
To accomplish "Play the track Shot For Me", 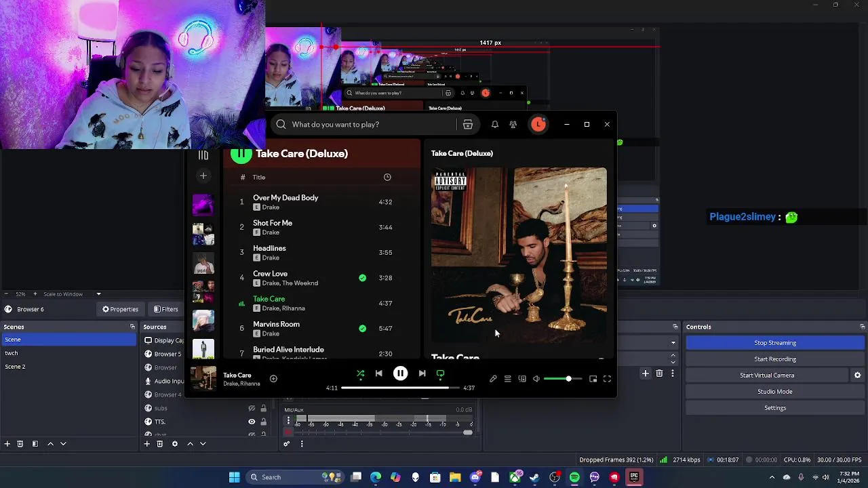I will point(273,223).
